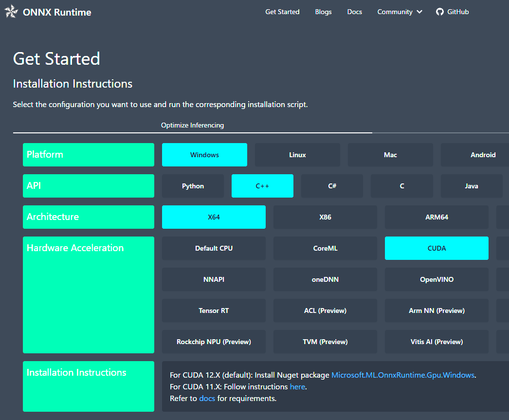Select Tensor RT acceleration
Viewport: 509px width, 420px height.
click(x=214, y=310)
